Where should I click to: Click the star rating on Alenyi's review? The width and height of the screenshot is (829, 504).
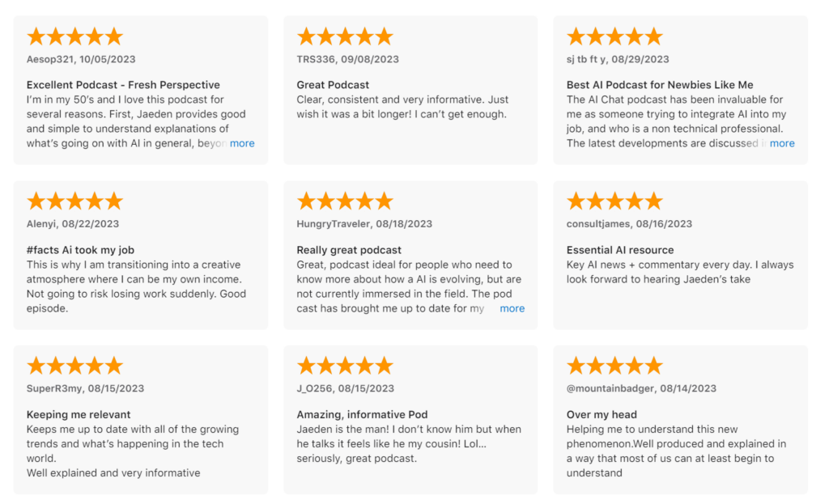tap(74, 201)
